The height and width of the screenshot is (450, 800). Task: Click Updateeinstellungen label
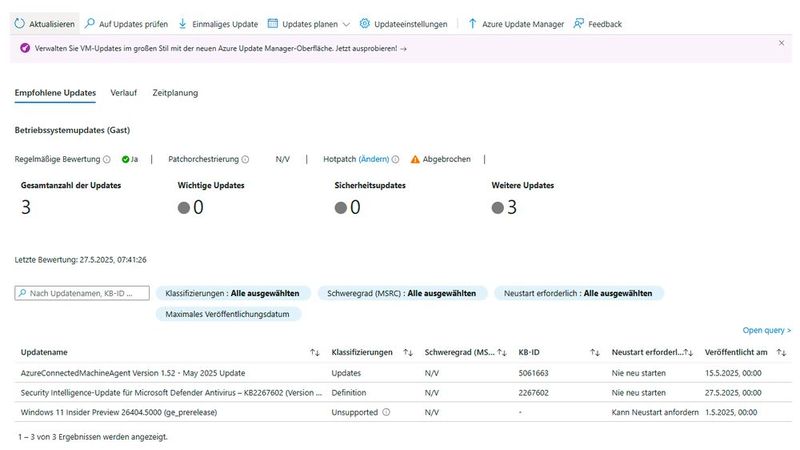point(411,24)
